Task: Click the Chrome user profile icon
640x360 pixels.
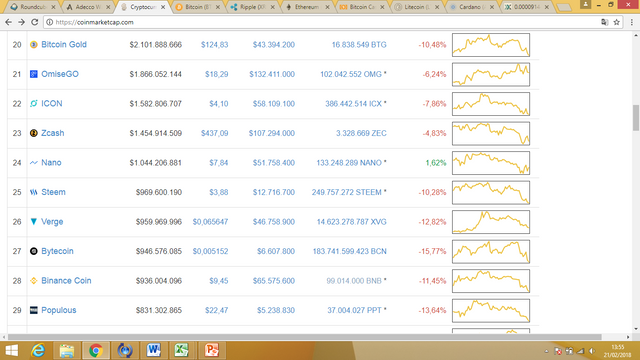Action: 585,4
